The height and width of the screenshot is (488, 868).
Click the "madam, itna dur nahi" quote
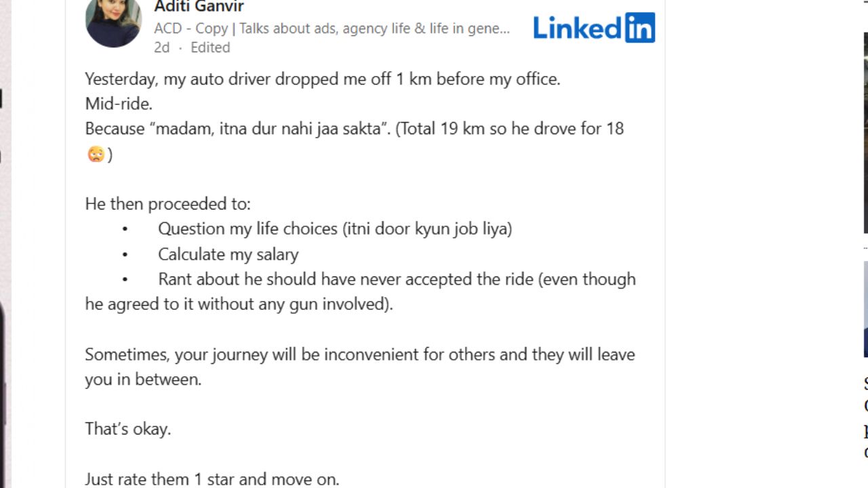(268, 129)
